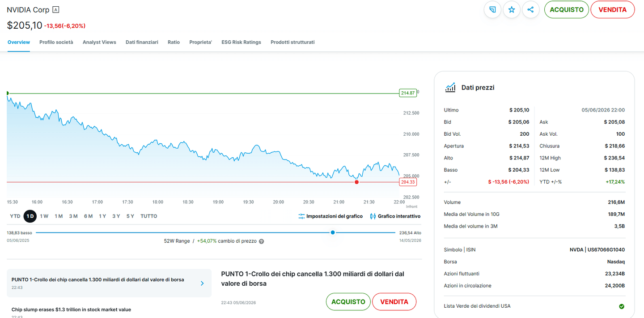This screenshot has height=318, width=644.
Task: Click the Bid value $ 205,06
Action: coord(519,122)
